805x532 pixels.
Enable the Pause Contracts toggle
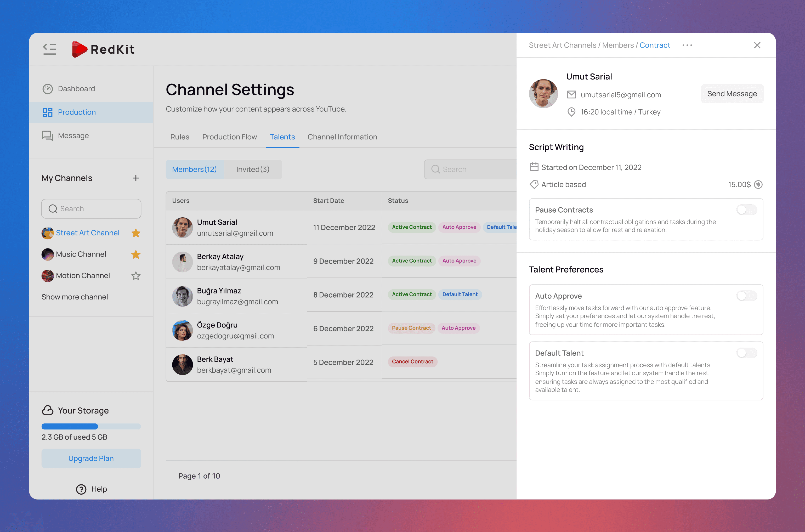[746, 210]
